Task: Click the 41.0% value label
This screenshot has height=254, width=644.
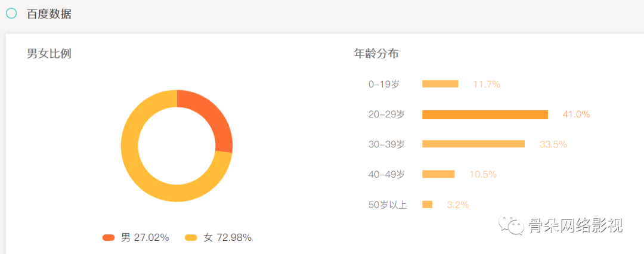Action: tap(576, 114)
